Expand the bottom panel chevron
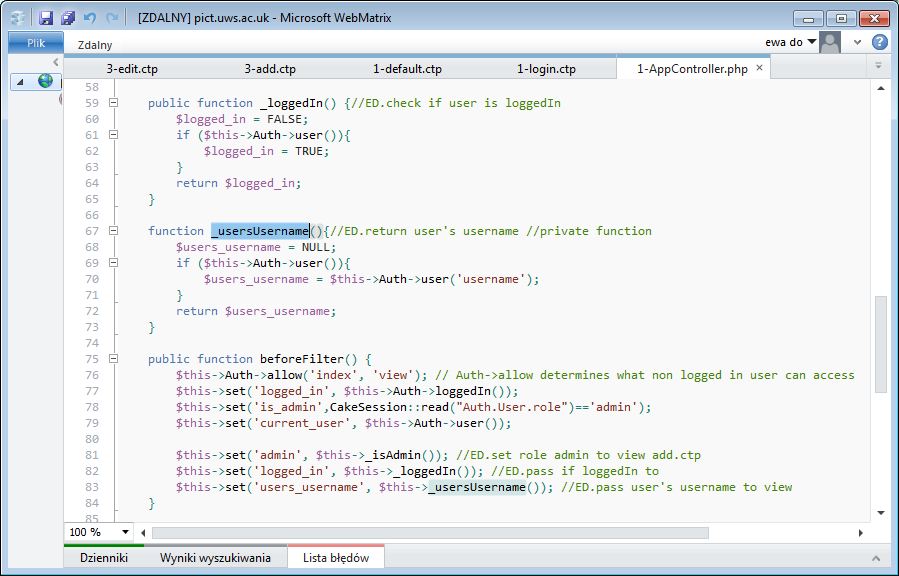Viewport: 899px width, 576px height. [875, 558]
